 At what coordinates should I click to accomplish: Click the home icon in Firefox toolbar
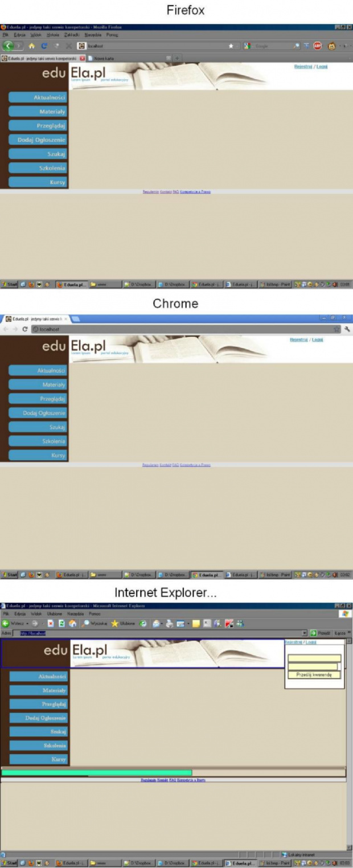31,46
